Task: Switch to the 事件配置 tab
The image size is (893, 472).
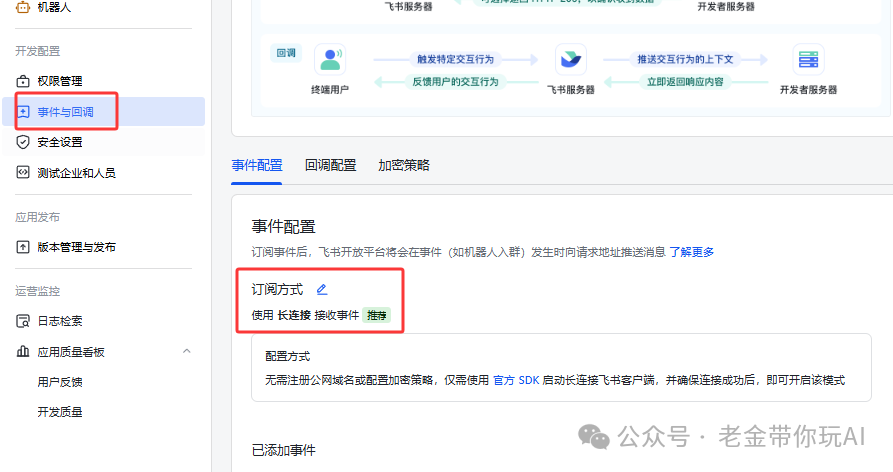Action: (x=257, y=165)
